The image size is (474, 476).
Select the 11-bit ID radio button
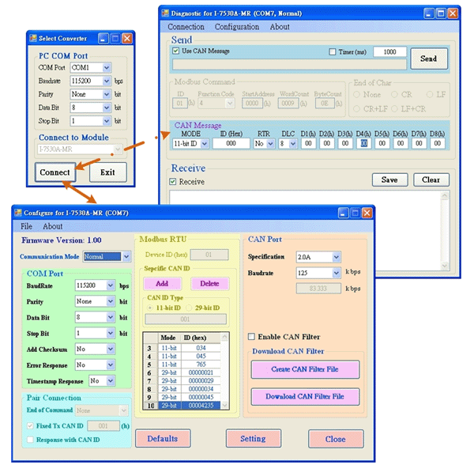point(150,308)
